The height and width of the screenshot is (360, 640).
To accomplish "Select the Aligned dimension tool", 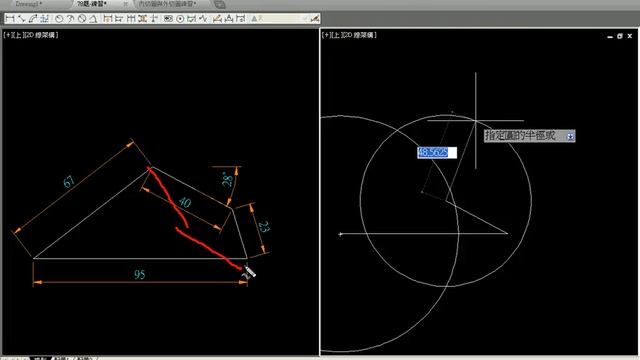I will (21, 19).
